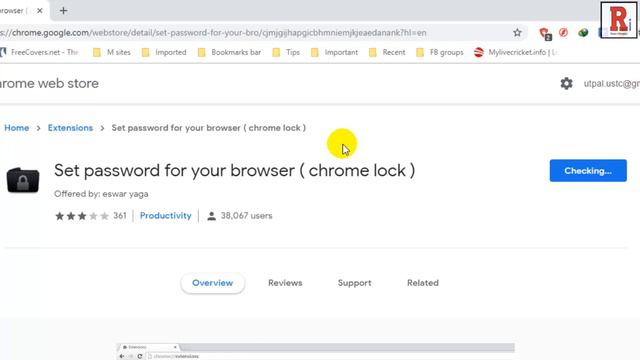Open the Recent bookmark folder
Viewport: 640px width, 360px height.
(x=387, y=52)
